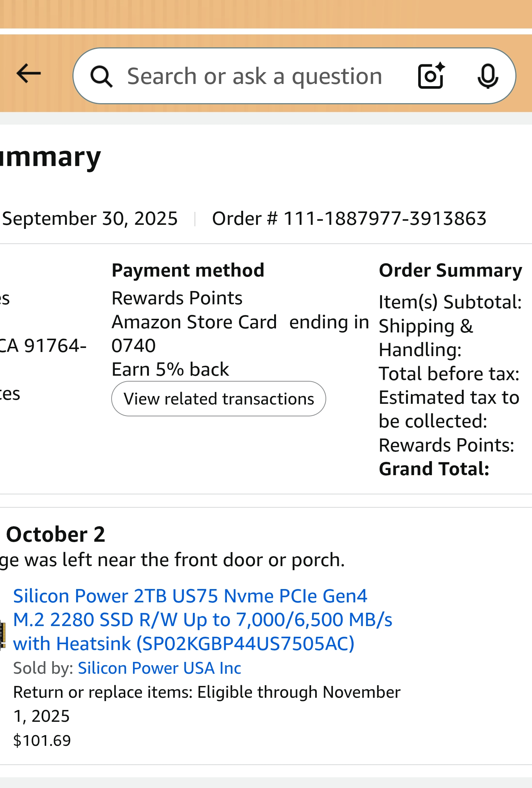This screenshot has height=788, width=532.
Task: Open the camera lens search icon
Action: (431, 76)
